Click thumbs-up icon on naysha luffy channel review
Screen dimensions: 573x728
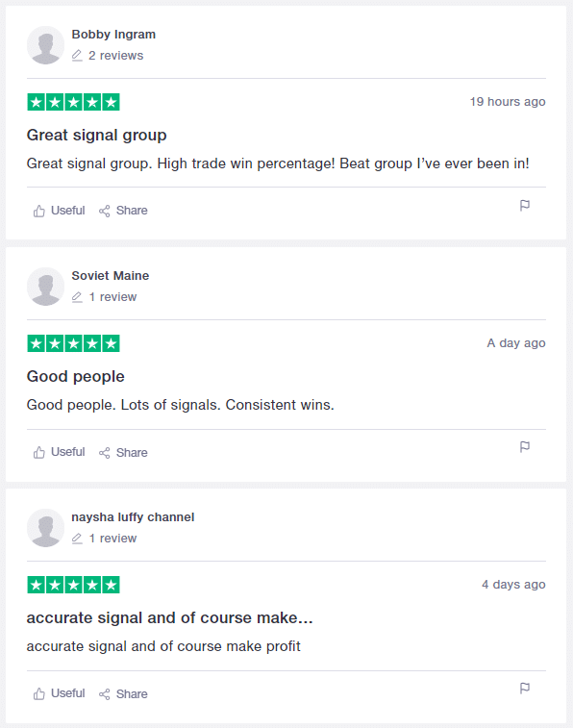pyautogui.click(x=39, y=693)
